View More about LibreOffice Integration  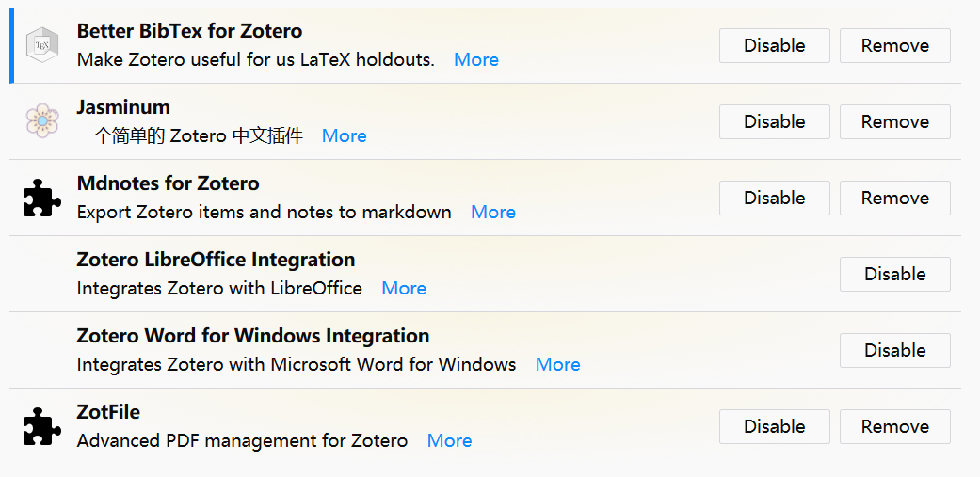pyautogui.click(x=404, y=288)
